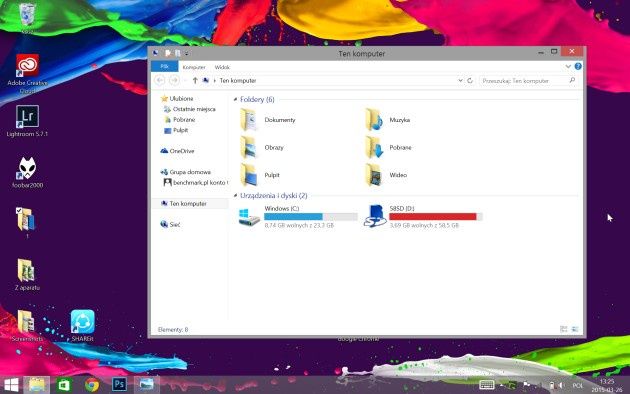The width and height of the screenshot is (630, 394).
Task: Click the POL language indicator
Action: (x=578, y=385)
